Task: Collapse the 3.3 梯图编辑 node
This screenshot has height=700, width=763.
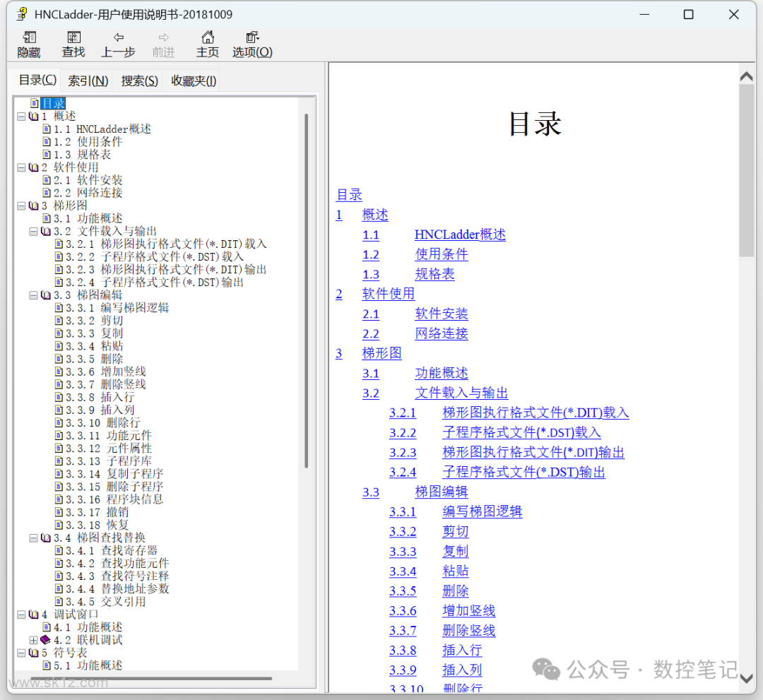Action: (x=33, y=295)
